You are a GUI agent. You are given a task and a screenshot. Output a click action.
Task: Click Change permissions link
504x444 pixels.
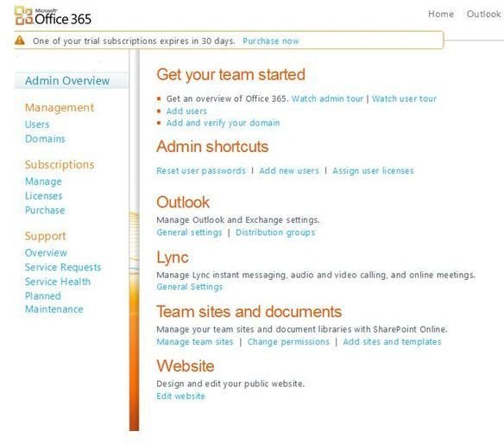pos(288,342)
